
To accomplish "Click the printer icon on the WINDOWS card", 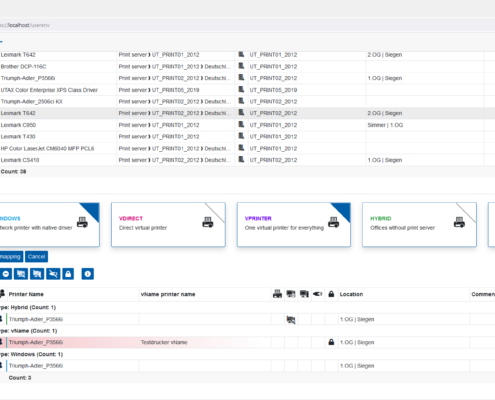I will click(82, 222).
